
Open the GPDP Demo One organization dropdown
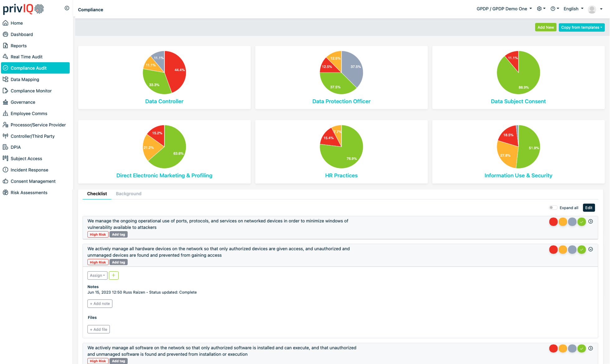[x=504, y=9]
